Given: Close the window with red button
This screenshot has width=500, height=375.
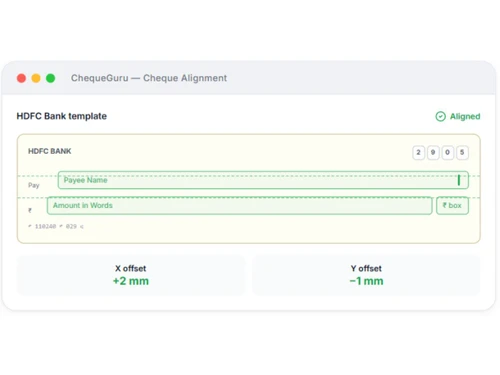Looking at the screenshot, I should [x=21, y=78].
